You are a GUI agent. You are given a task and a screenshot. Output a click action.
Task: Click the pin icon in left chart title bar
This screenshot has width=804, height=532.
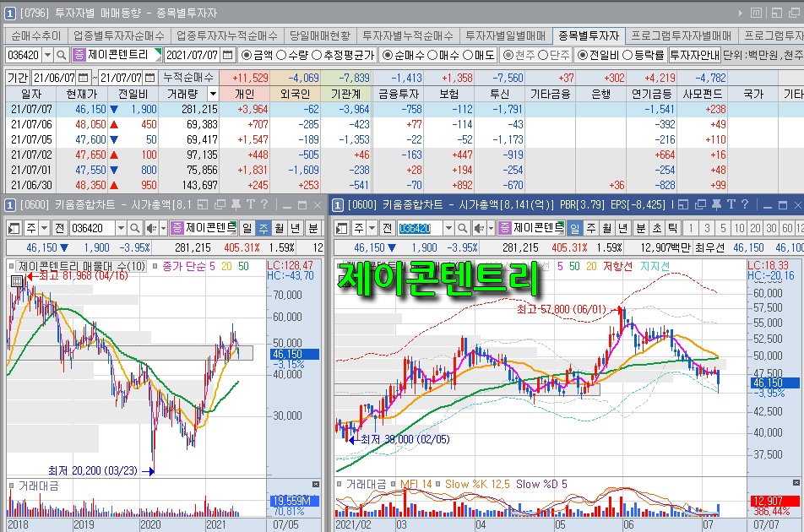(236, 205)
